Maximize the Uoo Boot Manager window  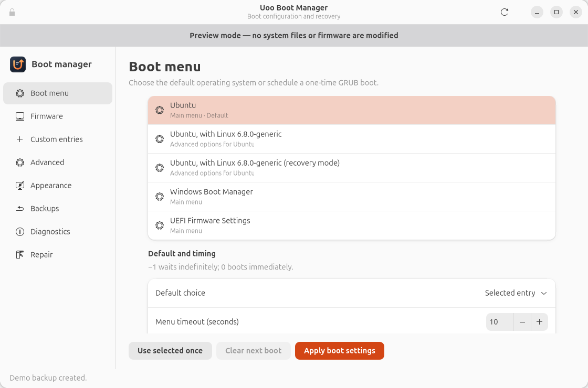pos(556,13)
